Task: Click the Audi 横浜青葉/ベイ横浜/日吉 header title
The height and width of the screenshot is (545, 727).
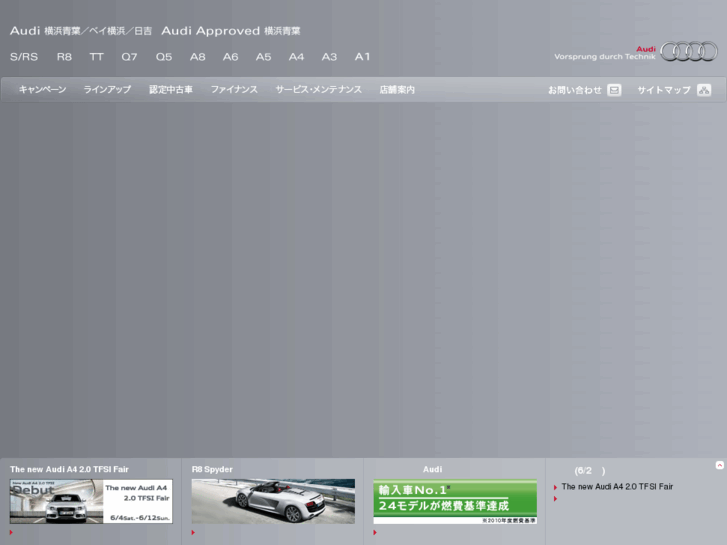Action: pos(81,31)
